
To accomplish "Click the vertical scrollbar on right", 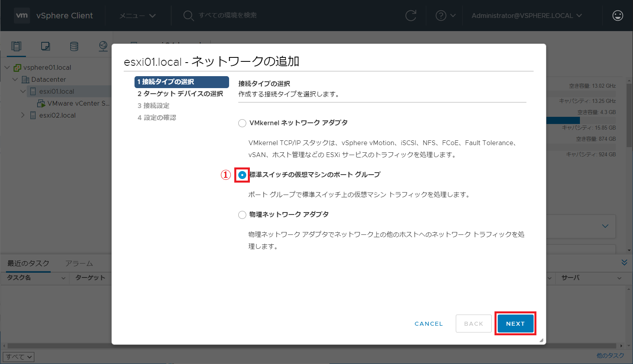I will tap(629, 116).
